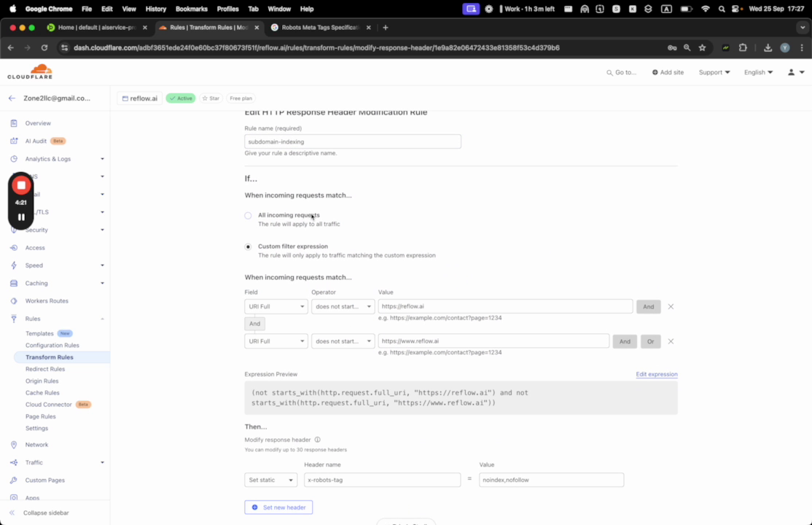Pause the screen recording
Image resolution: width=812 pixels, height=525 pixels.
[21, 217]
